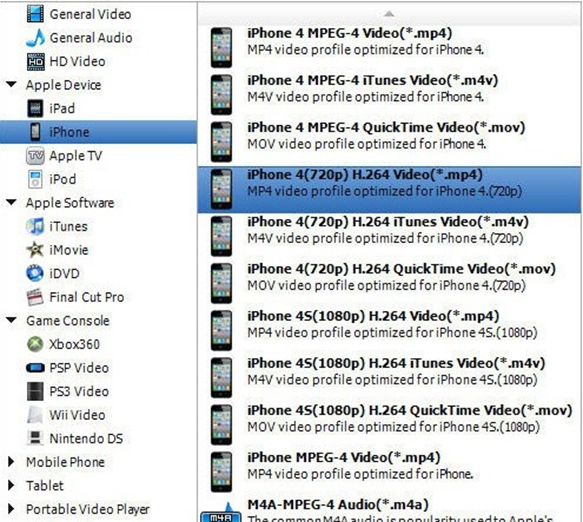Click phone icon of iPhone 4(720p) H.264 mp4

(x=221, y=189)
